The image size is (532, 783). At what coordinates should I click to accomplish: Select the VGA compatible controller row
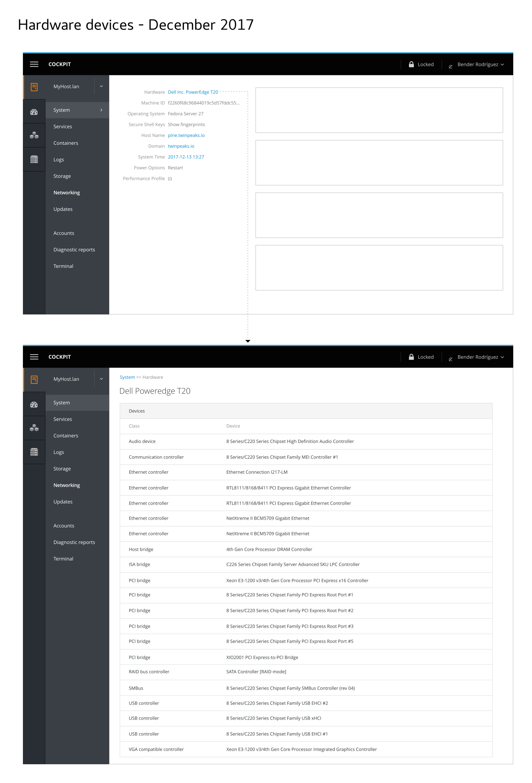coord(306,749)
